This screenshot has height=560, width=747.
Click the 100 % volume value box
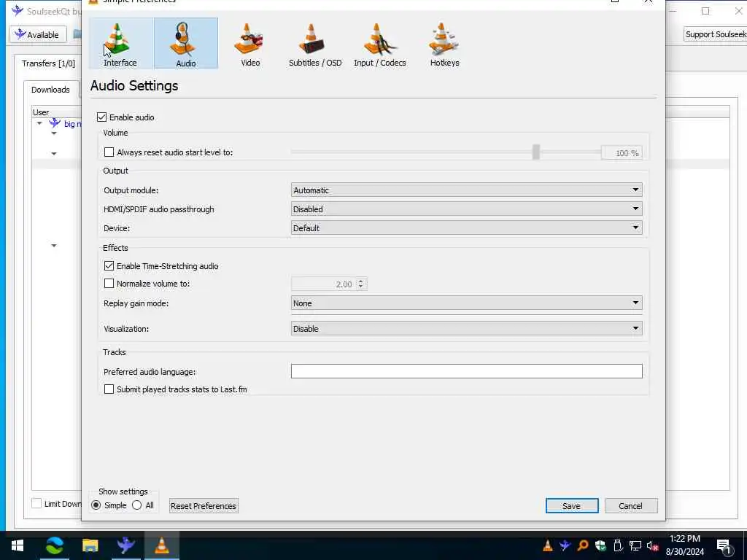click(x=622, y=153)
